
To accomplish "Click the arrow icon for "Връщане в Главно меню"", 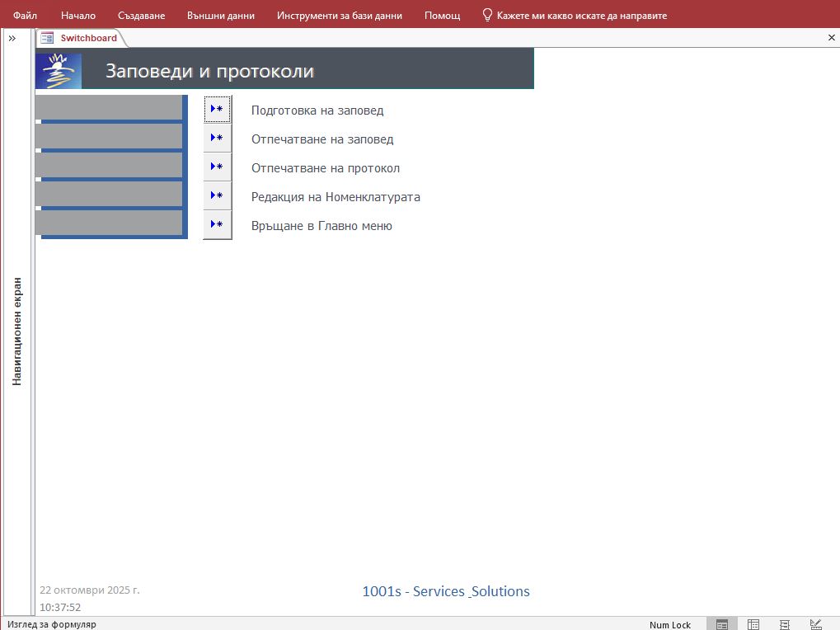I will click(x=217, y=223).
